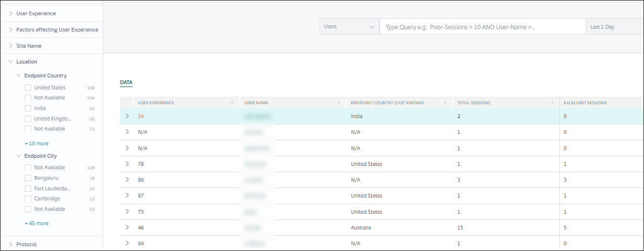Click the Type Query search field
This screenshot has width=644, height=251.
[x=482, y=27]
